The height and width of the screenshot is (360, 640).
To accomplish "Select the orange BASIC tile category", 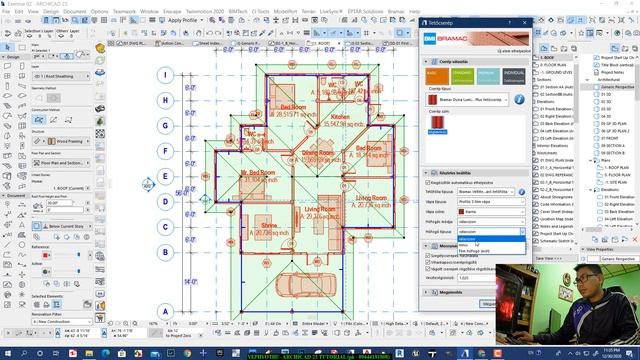I will tap(437, 76).
